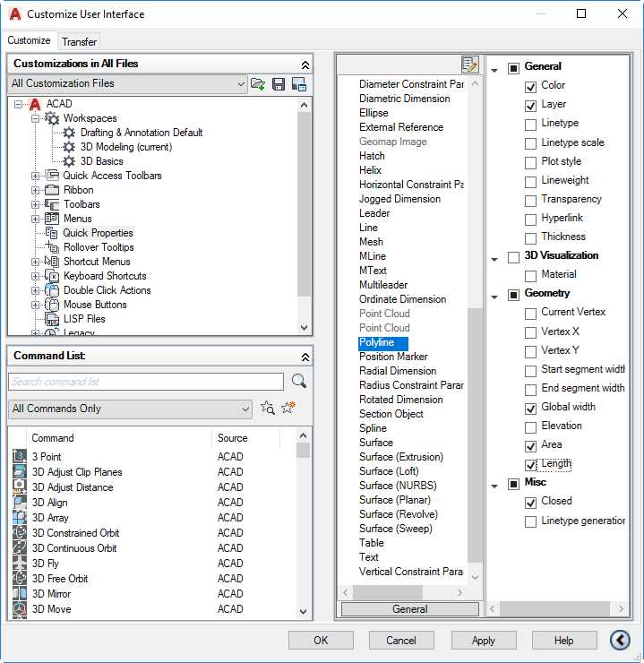Uncheck the Layer property checkbox
Viewport: 644px width, 663px height.
tap(530, 106)
